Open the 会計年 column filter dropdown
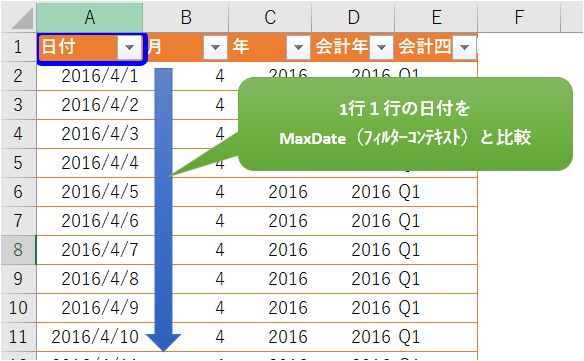The height and width of the screenshot is (361, 584). (381, 47)
